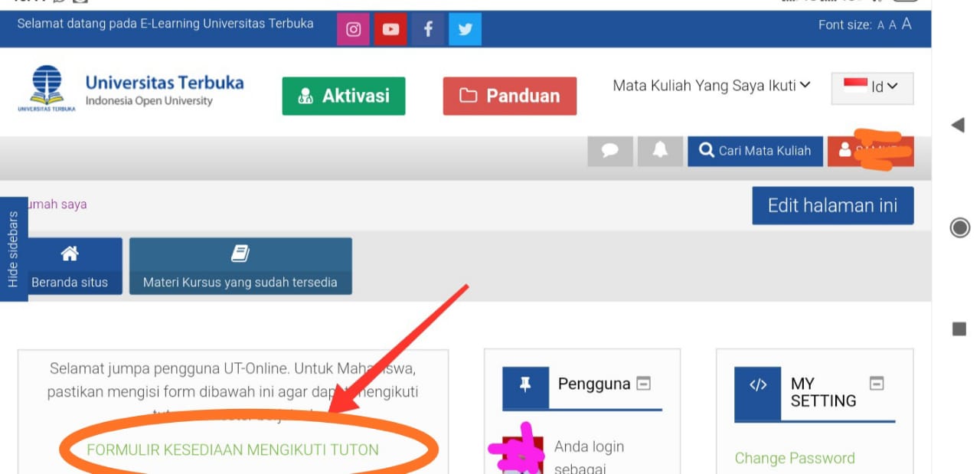
Task: Open the Twitter social icon
Action: tap(465, 30)
